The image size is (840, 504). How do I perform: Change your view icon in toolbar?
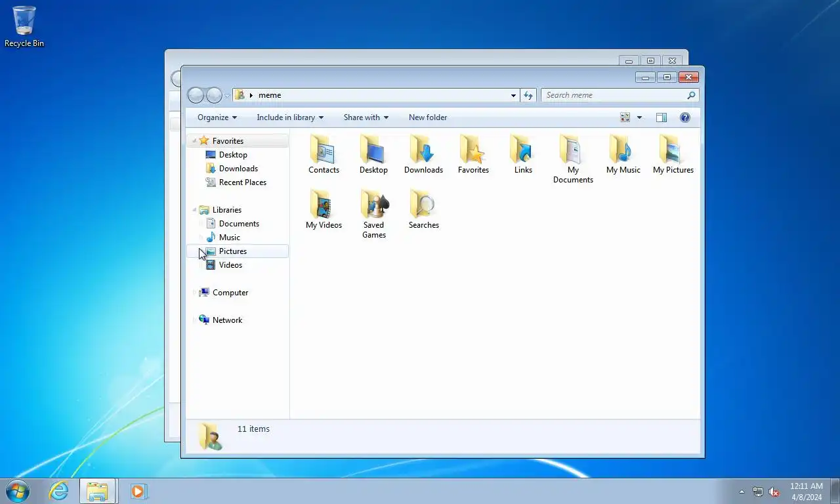pos(625,117)
